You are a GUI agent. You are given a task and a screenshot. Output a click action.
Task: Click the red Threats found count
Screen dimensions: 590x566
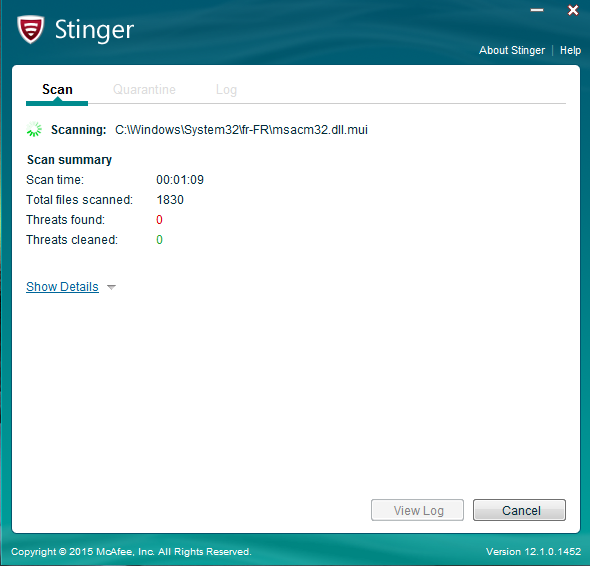pyautogui.click(x=160, y=220)
